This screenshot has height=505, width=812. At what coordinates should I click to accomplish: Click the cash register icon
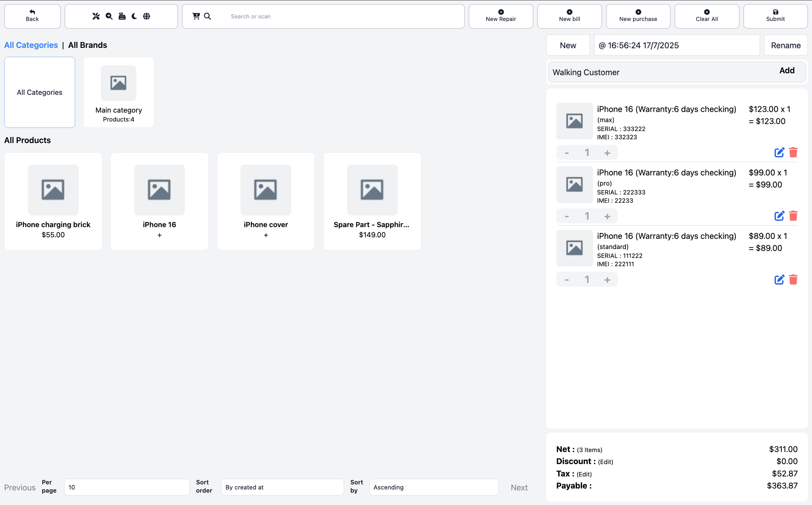tap(122, 16)
